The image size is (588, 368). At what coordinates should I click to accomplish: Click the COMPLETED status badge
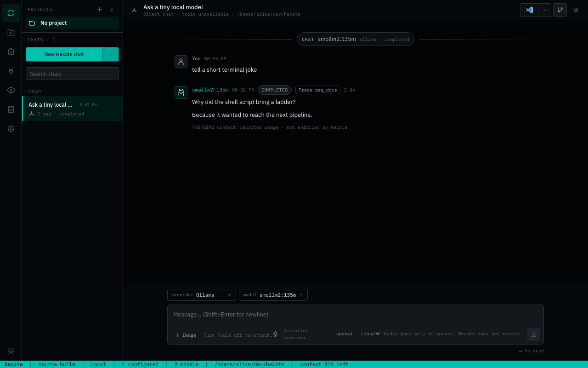(x=275, y=90)
